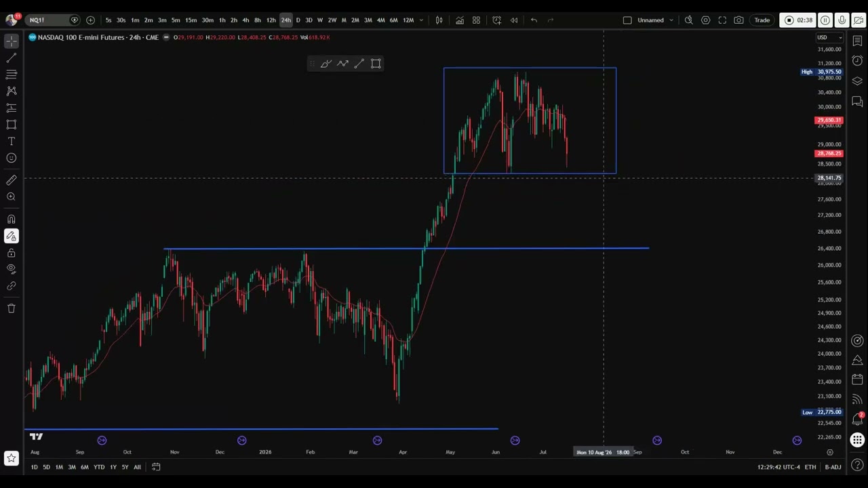Toggle stay in drawing mode pencil-lock
The width and height of the screenshot is (868, 488).
[12, 236]
